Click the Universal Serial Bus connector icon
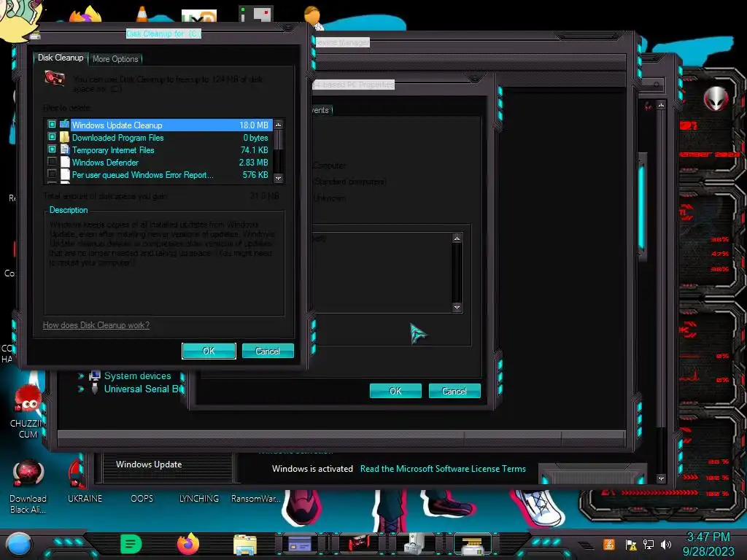This screenshot has width=747, height=560. (x=95, y=389)
